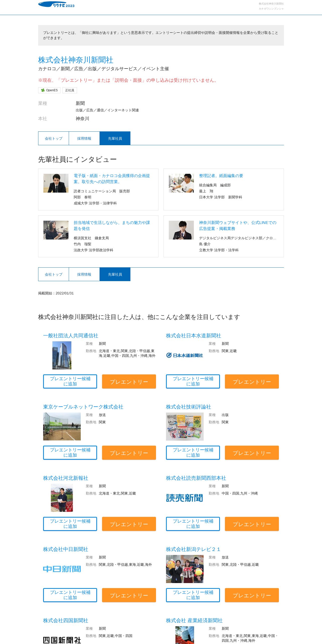Open 株式会社技術評論社 company link

point(189,407)
